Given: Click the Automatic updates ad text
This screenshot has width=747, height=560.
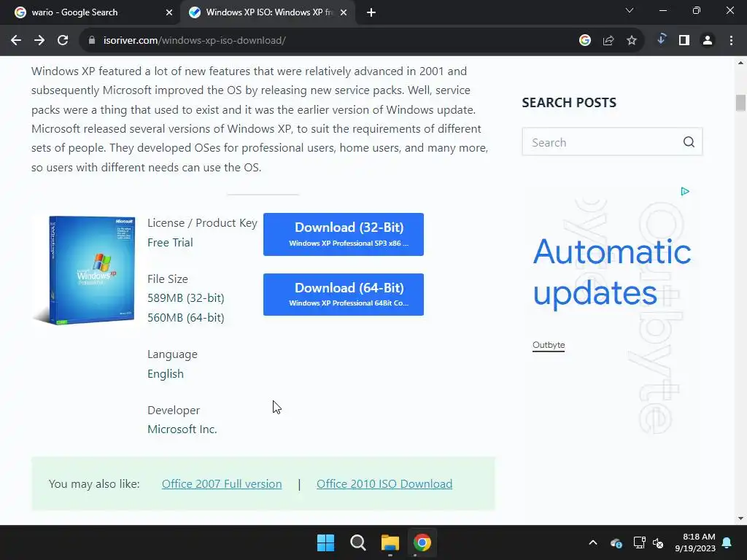Looking at the screenshot, I should coord(612,272).
